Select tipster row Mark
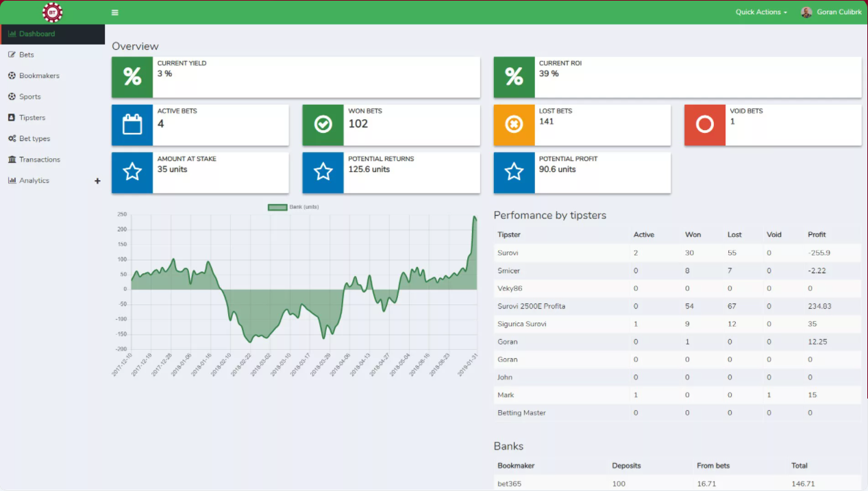868x491 pixels. pos(678,395)
